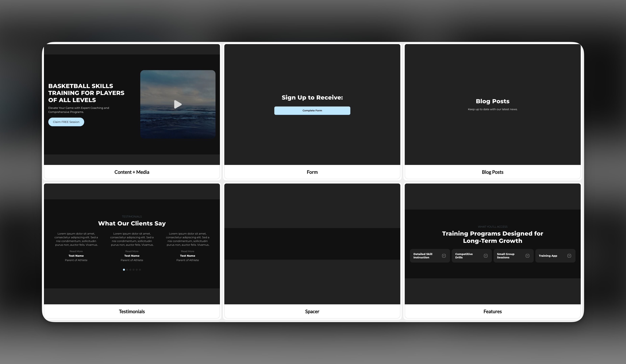This screenshot has height=364, width=626.
Task: Open Read More on the middle testimonial
Action: click(132, 251)
